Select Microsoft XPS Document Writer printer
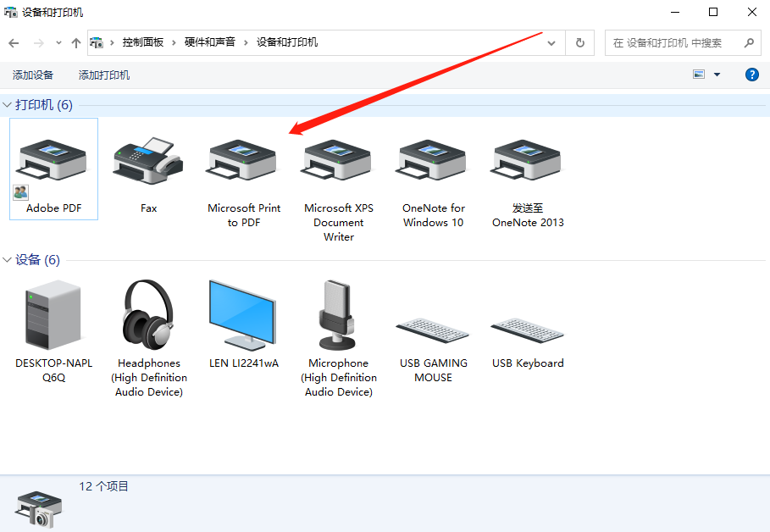Viewport: 770px width, 532px height. pyautogui.click(x=338, y=161)
